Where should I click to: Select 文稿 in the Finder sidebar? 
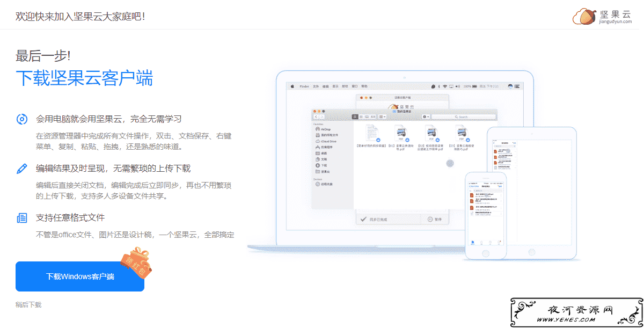coord(321,159)
